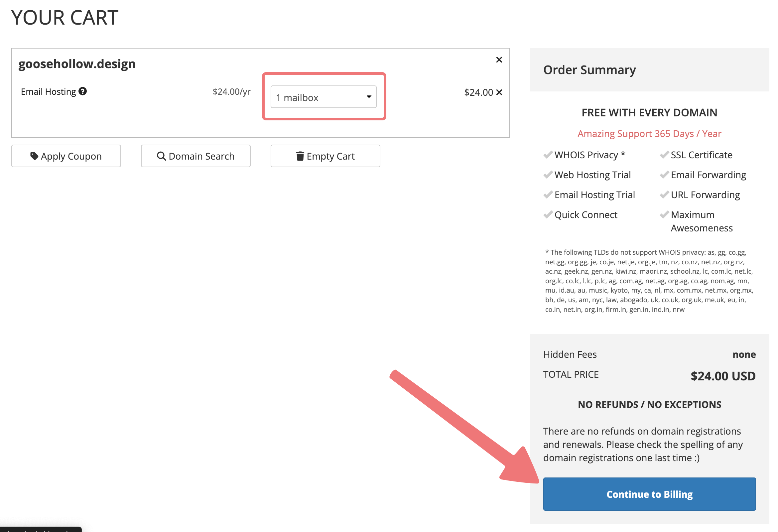Click Amazing Support 365 Days / Year text
Image resolution: width=778 pixels, height=532 pixels.
click(649, 134)
